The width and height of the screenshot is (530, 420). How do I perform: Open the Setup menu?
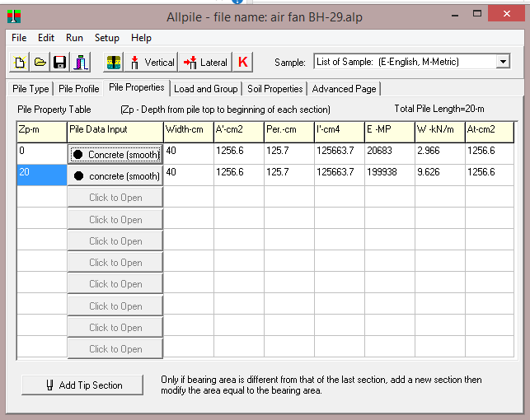[x=107, y=38]
